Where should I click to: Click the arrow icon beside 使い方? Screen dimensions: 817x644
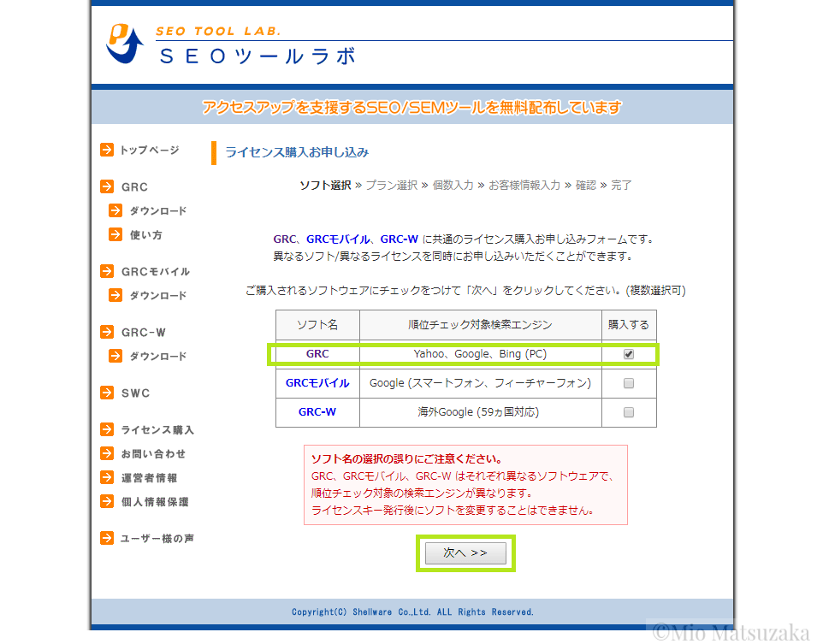(x=115, y=234)
